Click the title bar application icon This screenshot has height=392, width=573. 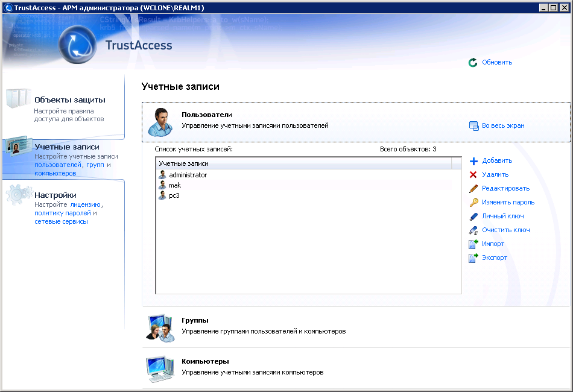[8, 8]
